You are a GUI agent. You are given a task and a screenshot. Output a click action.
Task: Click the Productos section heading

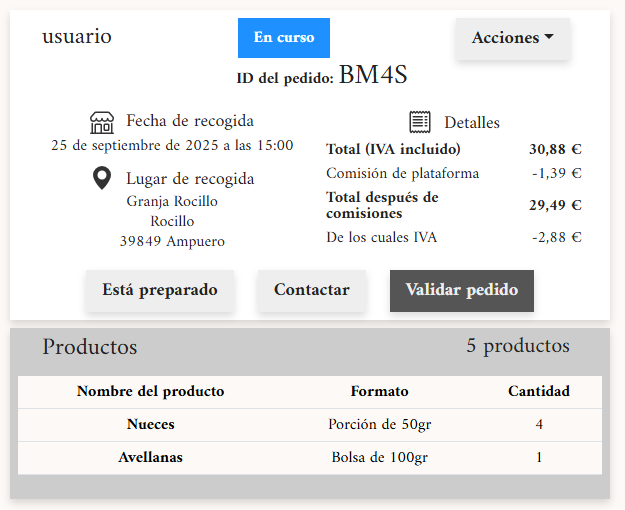[x=90, y=347]
